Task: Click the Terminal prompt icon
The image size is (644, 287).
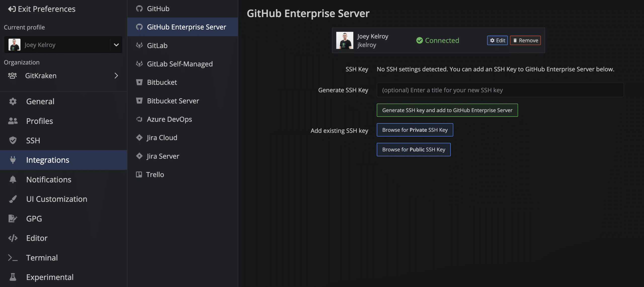Action: click(x=13, y=258)
